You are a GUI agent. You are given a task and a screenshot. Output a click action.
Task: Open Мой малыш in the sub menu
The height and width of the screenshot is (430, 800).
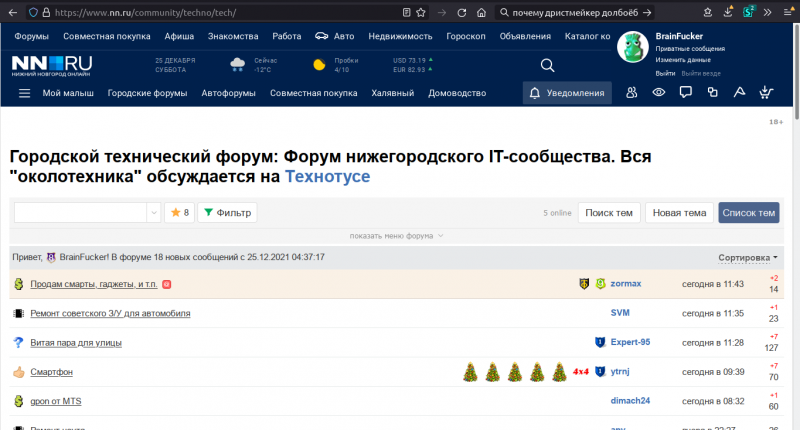[68, 93]
